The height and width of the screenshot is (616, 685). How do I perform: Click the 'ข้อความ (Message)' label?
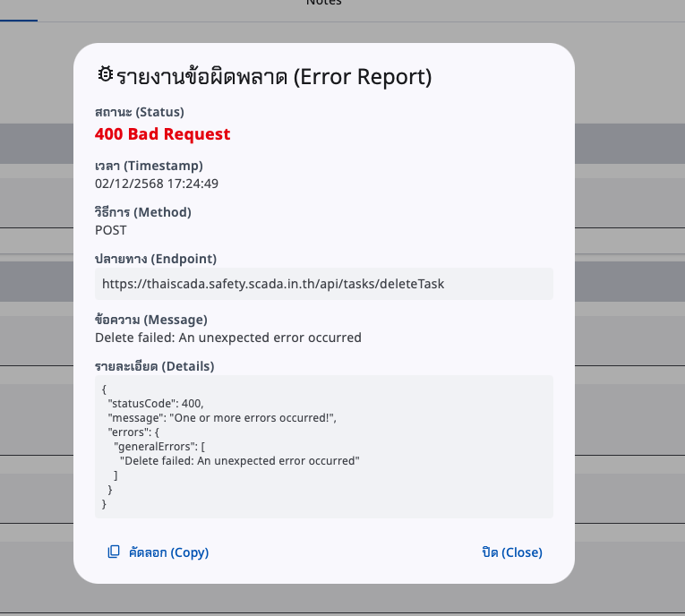pyautogui.click(x=151, y=320)
